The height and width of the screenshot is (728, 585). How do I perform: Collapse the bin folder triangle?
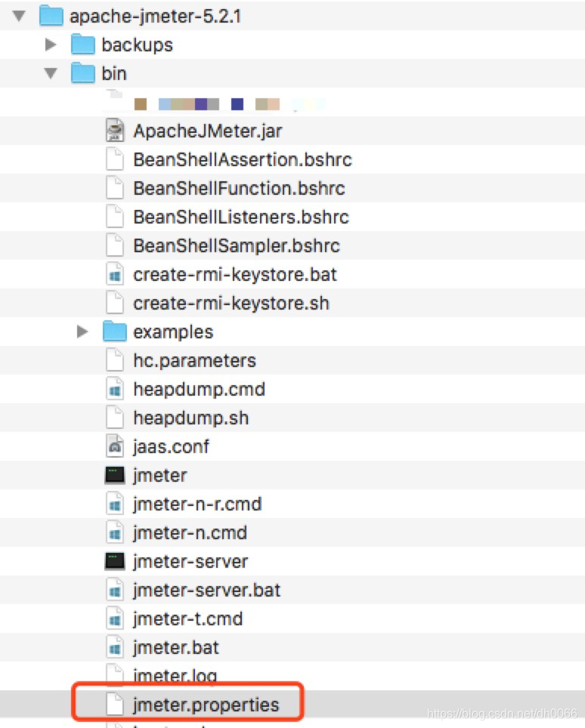click(x=51, y=73)
